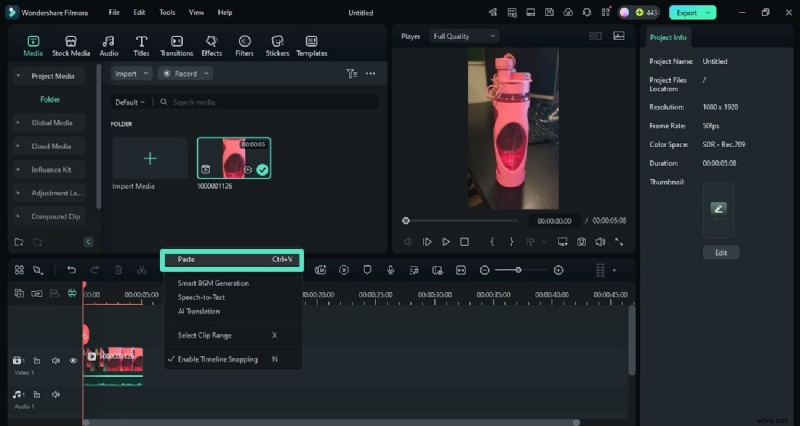Expand Cloud Media section
Image resolution: width=800 pixels, height=426 pixels.
18,146
